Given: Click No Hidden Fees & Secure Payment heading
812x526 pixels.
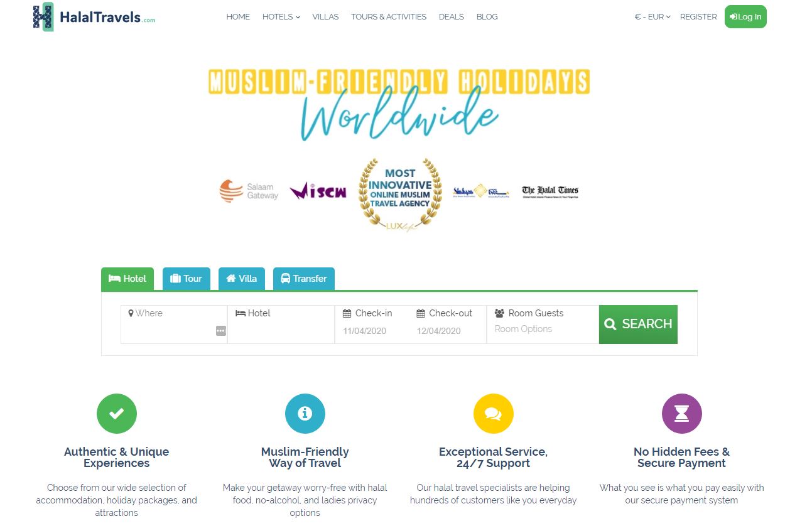Looking at the screenshot, I should coord(682,458).
